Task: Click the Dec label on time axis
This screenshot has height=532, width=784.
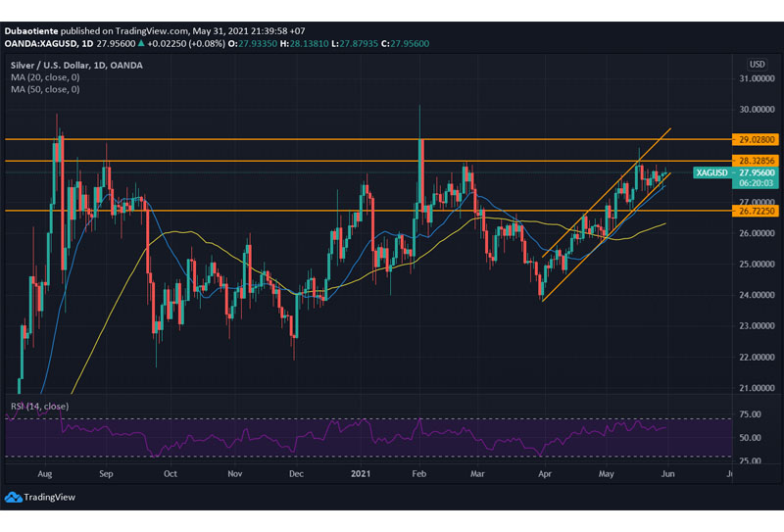Action: click(x=296, y=473)
